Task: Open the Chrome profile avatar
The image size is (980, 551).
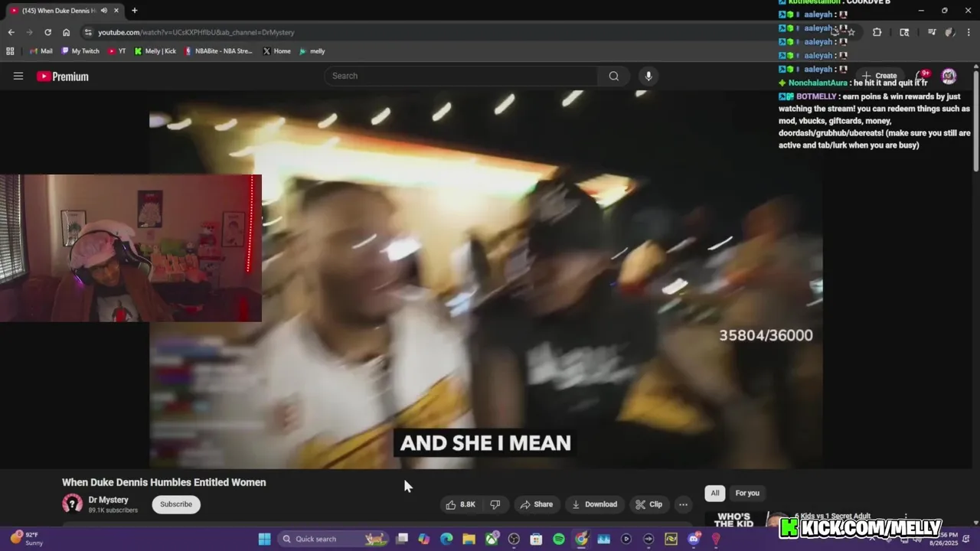Action: pyautogui.click(x=949, y=32)
